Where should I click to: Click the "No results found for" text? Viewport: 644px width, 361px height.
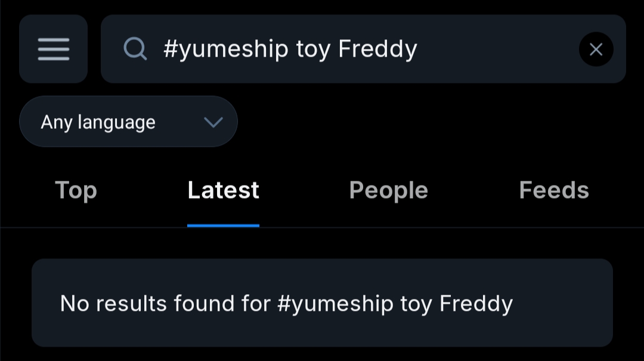pyautogui.click(x=166, y=304)
